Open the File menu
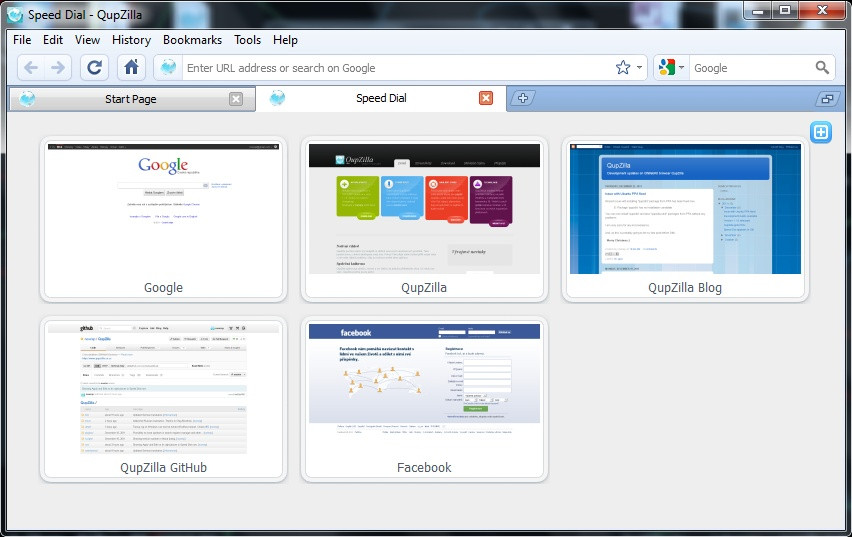 [22, 40]
